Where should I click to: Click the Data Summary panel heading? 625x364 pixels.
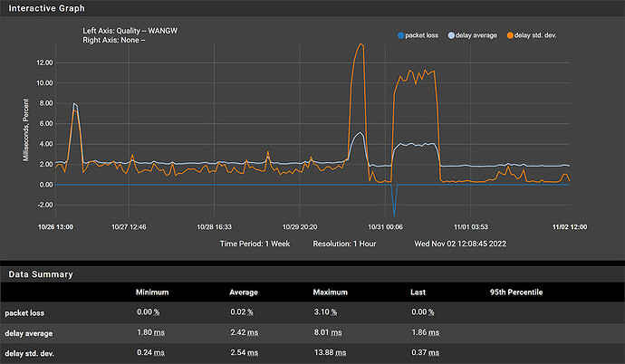pos(41,274)
